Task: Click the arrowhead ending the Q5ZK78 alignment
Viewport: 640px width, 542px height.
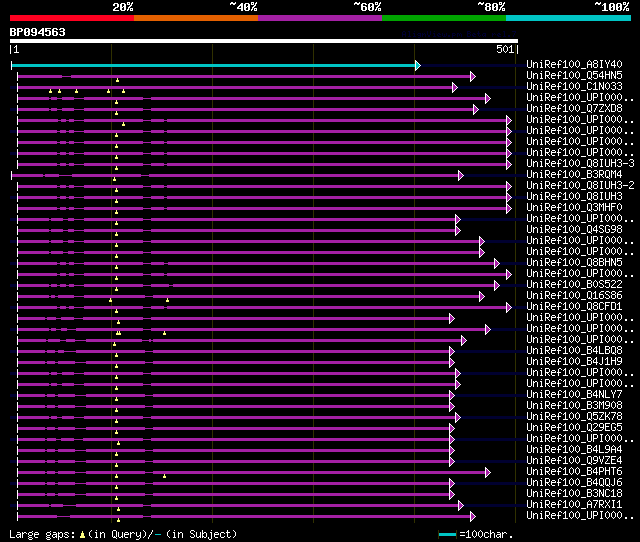Action: coord(458,418)
